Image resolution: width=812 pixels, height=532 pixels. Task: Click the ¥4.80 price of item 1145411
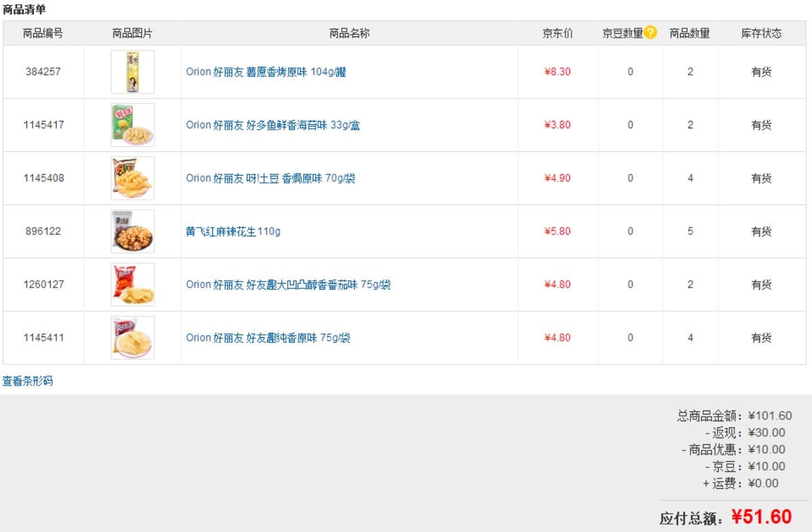coord(558,338)
